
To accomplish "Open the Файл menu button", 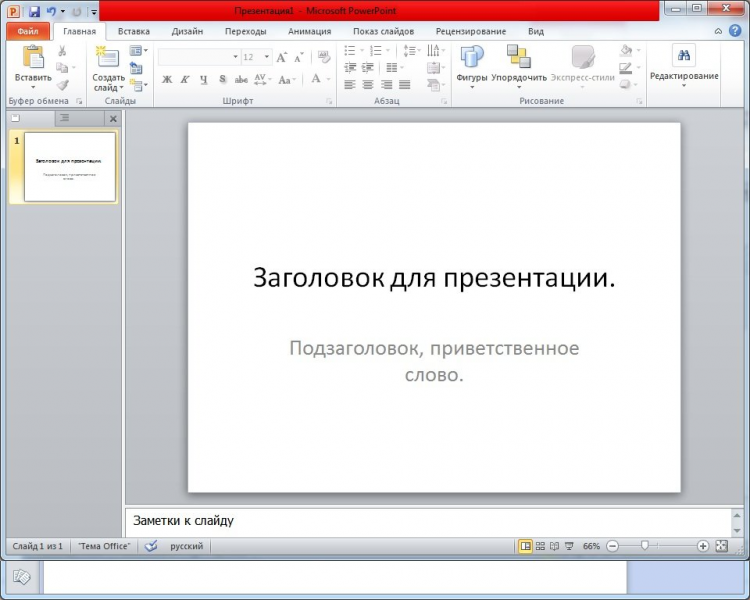I will pos(27,31).
